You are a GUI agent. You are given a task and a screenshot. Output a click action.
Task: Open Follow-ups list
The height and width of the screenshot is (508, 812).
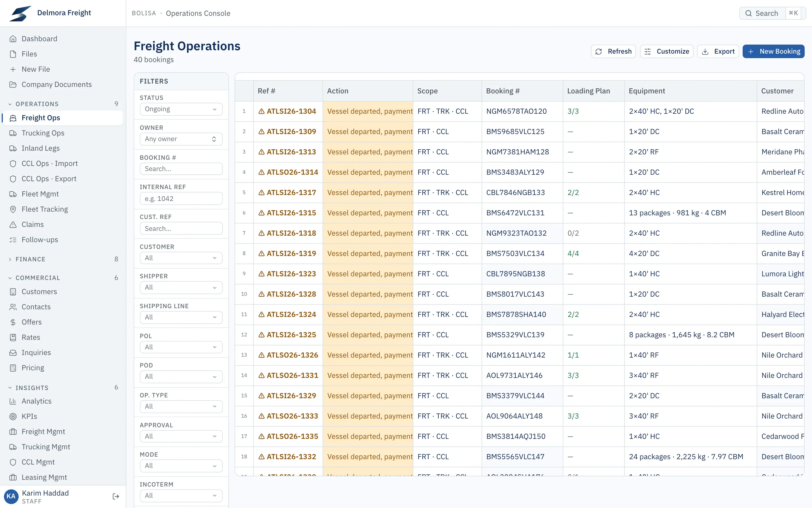pyautogui.click(x=63, y=240)
